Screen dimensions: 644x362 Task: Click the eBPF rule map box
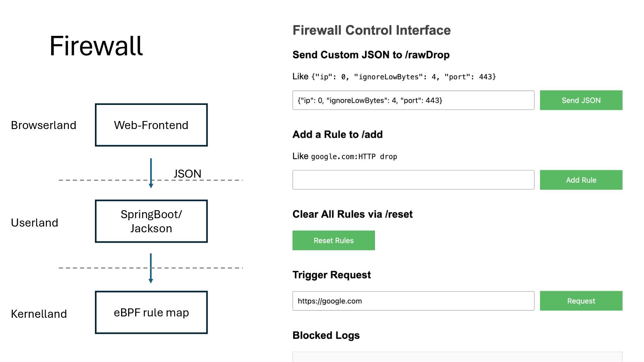pos(151,312)
